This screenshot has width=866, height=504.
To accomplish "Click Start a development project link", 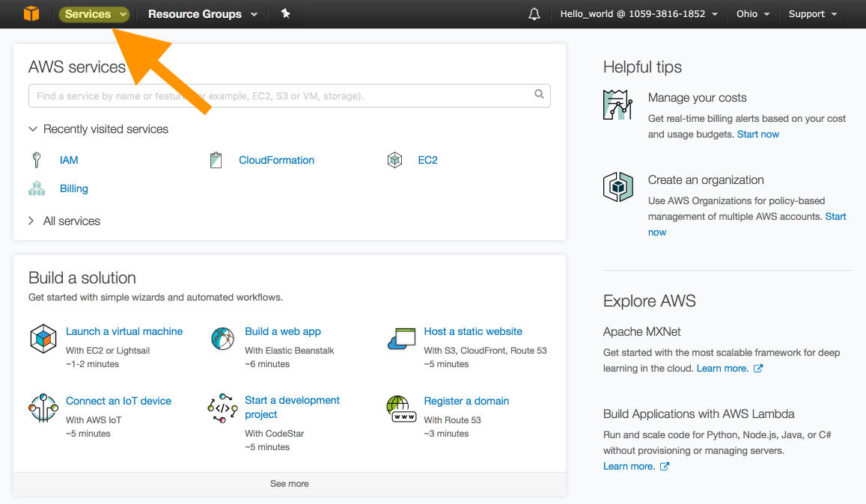I will (x=292, y=408).
